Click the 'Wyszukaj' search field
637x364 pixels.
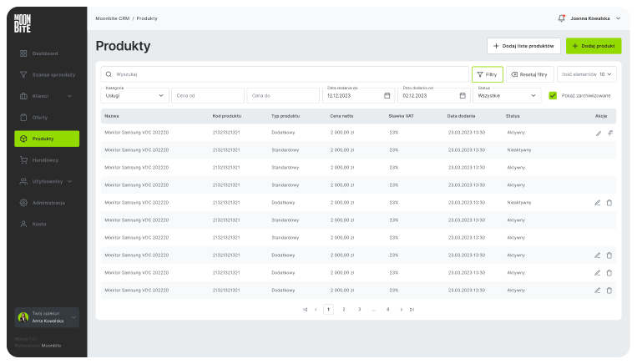coord(284,74)
